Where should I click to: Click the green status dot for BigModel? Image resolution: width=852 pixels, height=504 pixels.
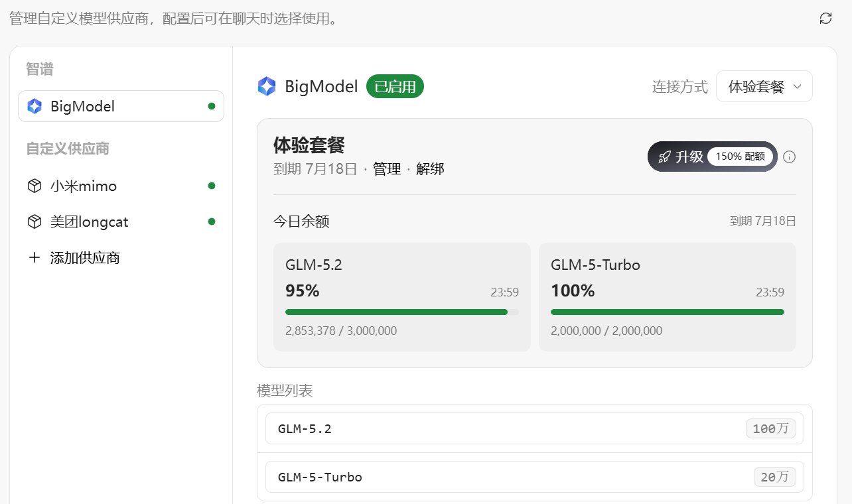pos(212,106)
